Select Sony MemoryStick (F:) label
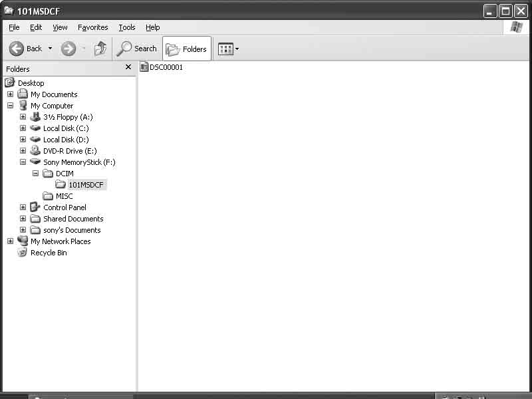This screenshot has width=532, height=399. coord(79,162)
